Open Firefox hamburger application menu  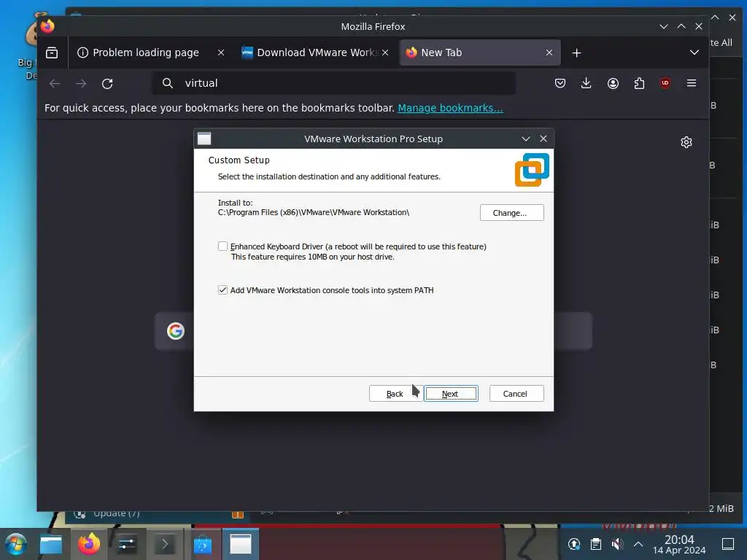point(692,83)
